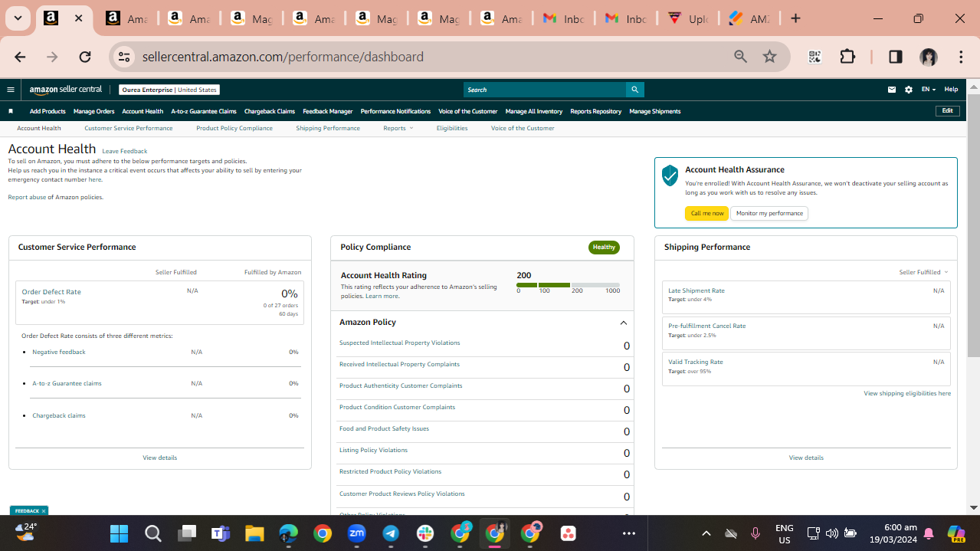Open Chargeback claims metric link
The image size is (980, 551).
click(x=59, y=415)
